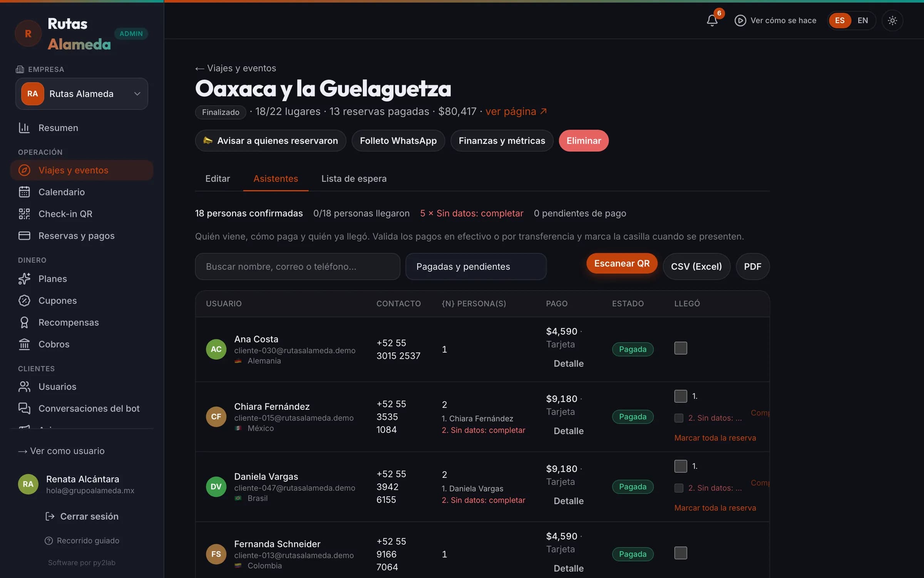This screenshot has height=578, width=924.
Task: Check person 2 Sin datos for Chiara Fernández
Action: click(679, 418)
